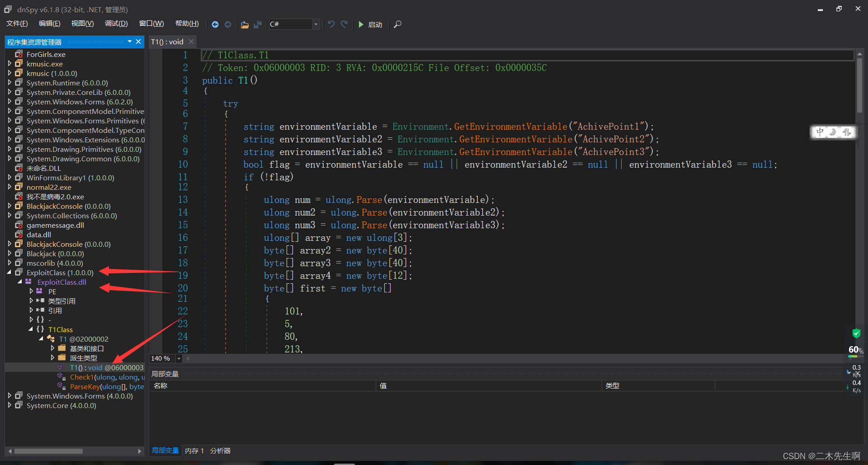Open the 窗口(W) menu
868x465 pixels.
151,23
